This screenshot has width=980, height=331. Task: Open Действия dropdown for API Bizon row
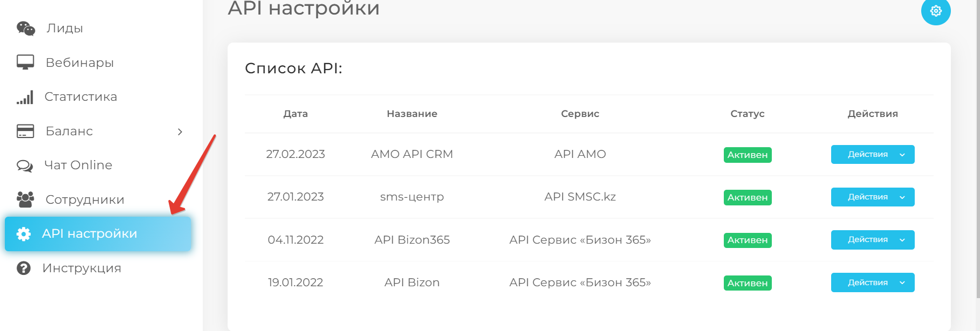872,282
